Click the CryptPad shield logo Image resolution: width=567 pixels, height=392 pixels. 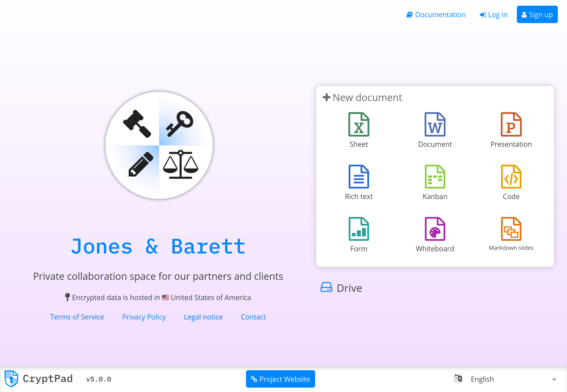[x=11, y=378]
